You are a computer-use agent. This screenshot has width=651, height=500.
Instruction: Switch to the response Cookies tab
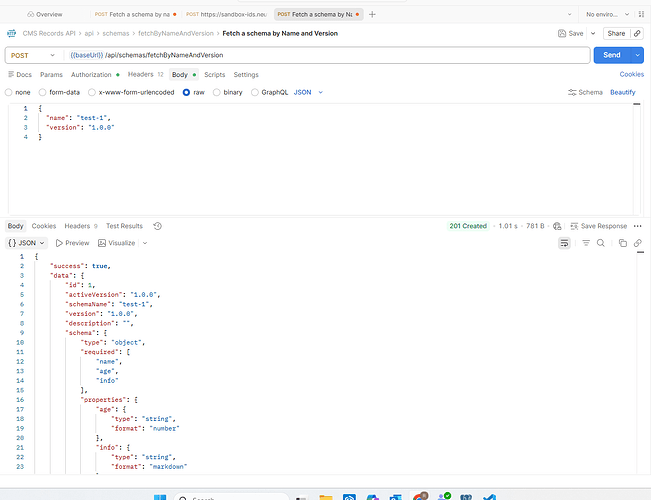click(44, 226)
